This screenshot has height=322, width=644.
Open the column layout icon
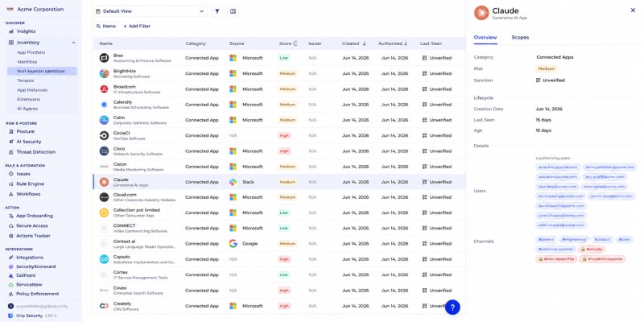tap(233, 11)
